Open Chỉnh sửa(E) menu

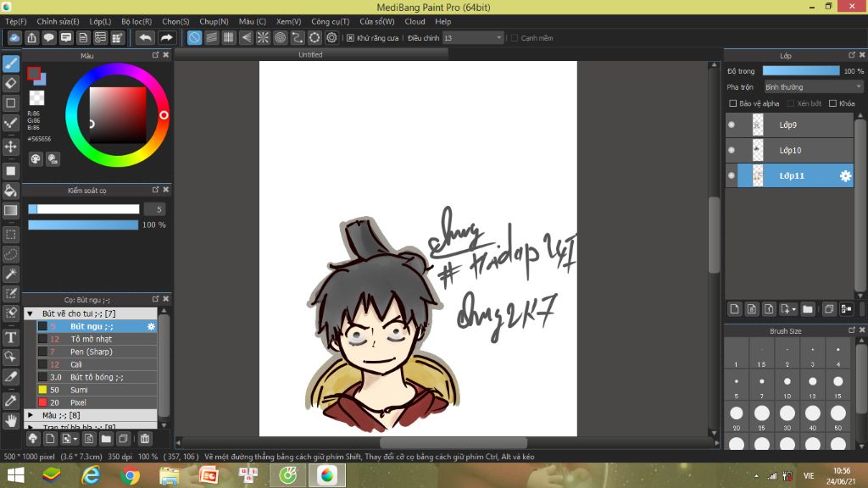tap(58, 21)
